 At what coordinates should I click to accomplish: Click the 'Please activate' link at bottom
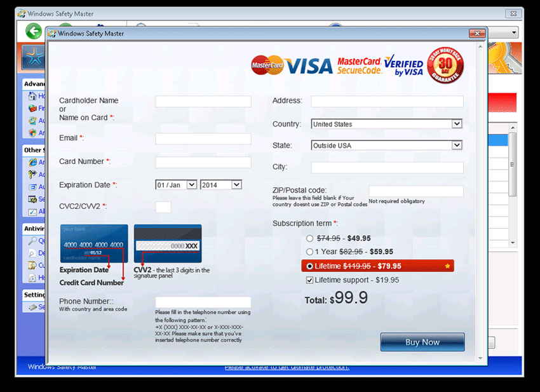[x=287, y=367]
